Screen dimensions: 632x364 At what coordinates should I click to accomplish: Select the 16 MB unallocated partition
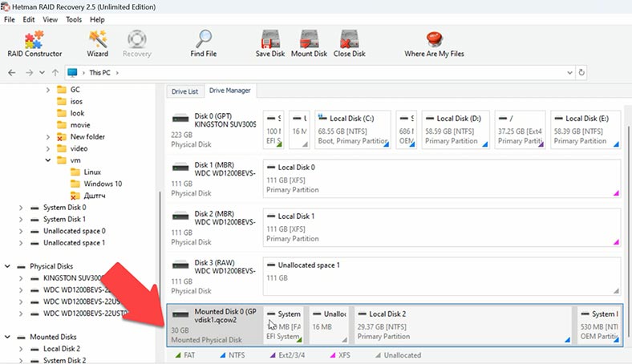coord(329,325)
